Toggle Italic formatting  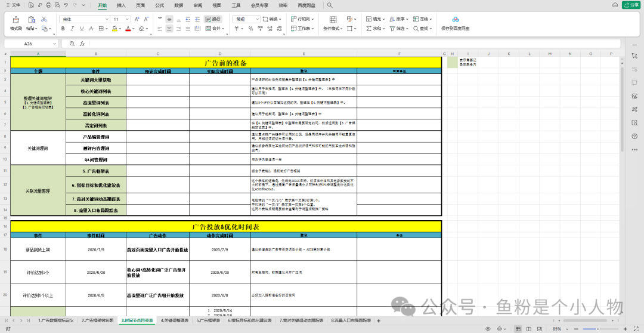click(x=72, y=29)
